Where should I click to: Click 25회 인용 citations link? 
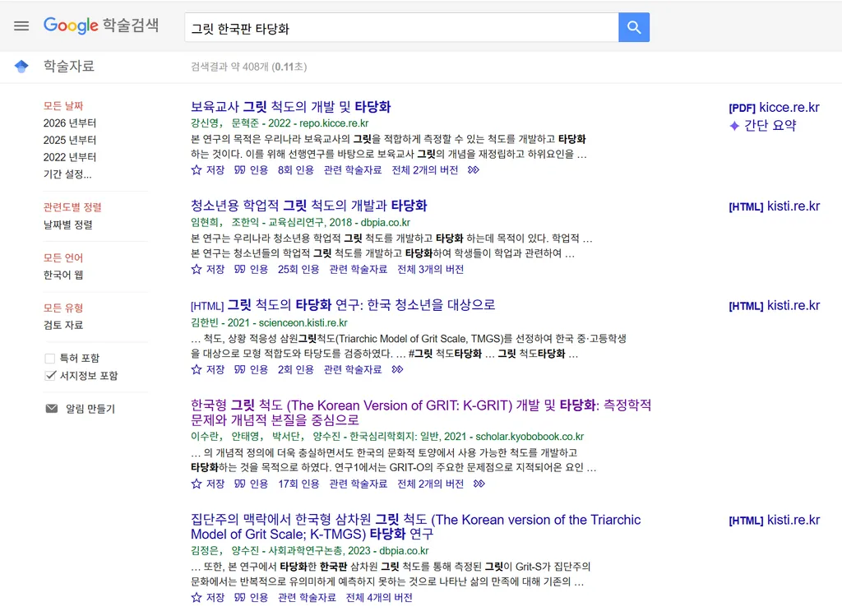coord(298,269)
